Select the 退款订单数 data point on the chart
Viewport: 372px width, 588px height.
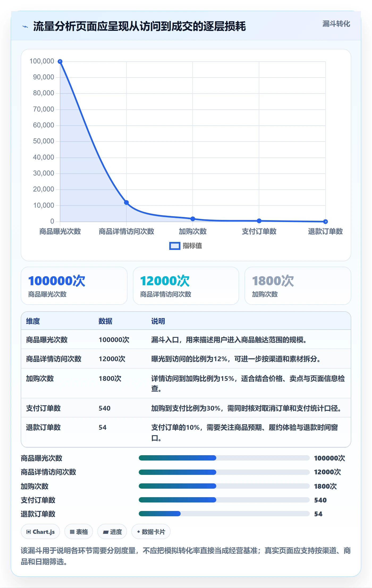[x=325, y=221]
